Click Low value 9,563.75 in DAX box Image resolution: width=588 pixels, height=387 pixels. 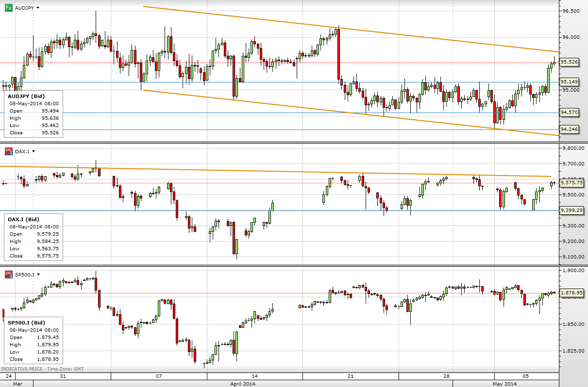48,248
